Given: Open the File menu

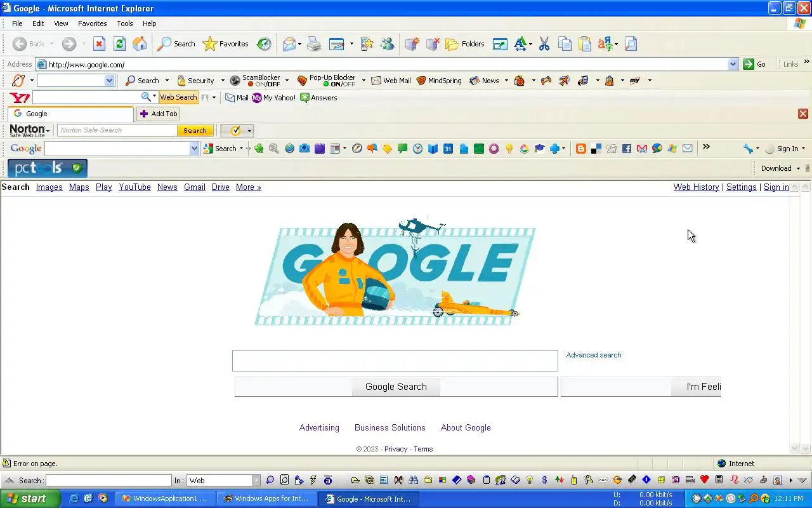Looking at the screenshot, I should (x=17, y=23).
